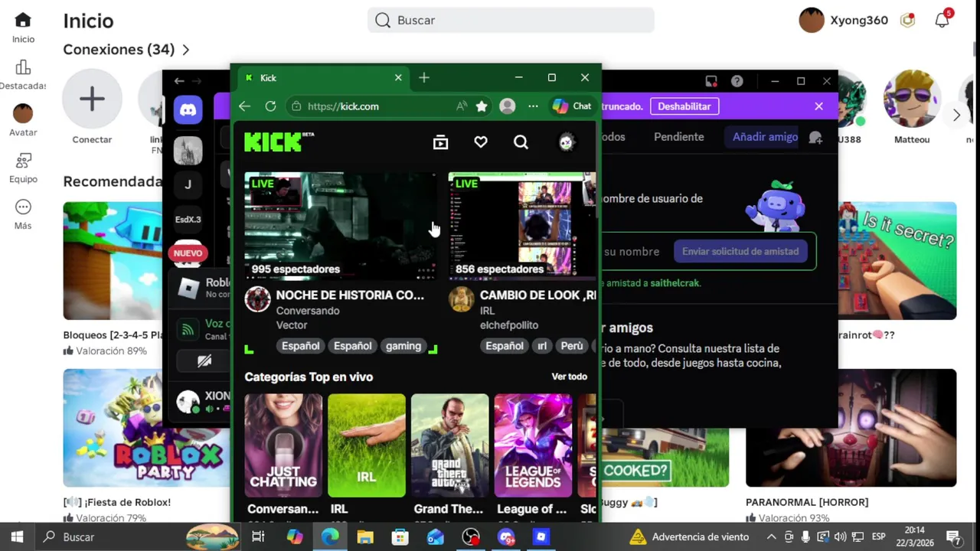This screenshot has width=980, height=551.
Task: Click the irl tag on Kick
Action: tap(542, 346)
